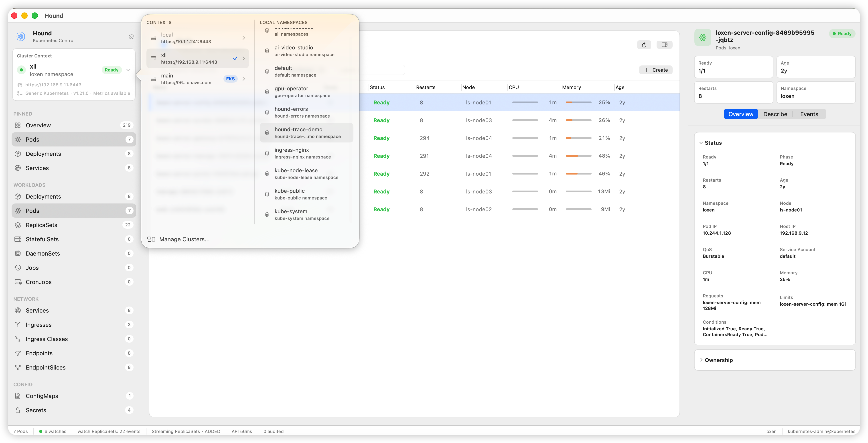Open Services under Pinned section

[x=74, y=168]
